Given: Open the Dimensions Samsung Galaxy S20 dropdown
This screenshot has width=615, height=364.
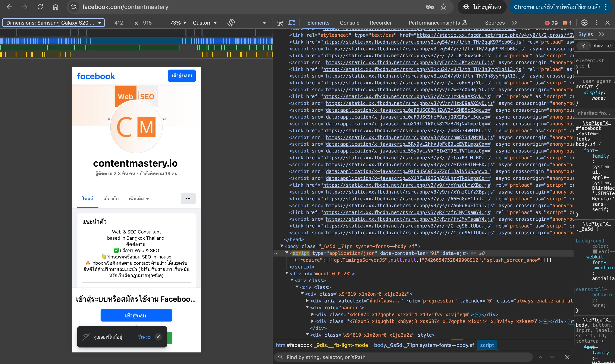Looking at the screenshot, I should tap(53, 23).
